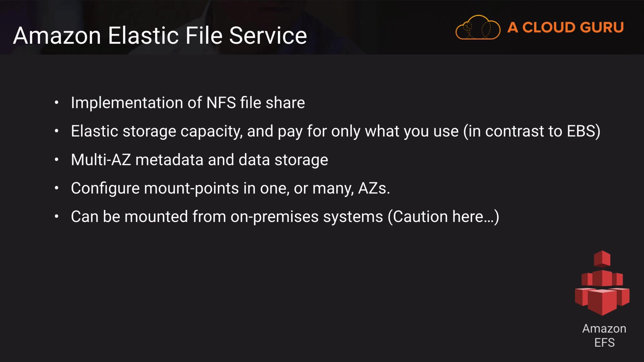Click the "Amazon EFS" label under the icon
Viewport: 644px width, 362px height.
pyautogui.click(x=604, y=336)
